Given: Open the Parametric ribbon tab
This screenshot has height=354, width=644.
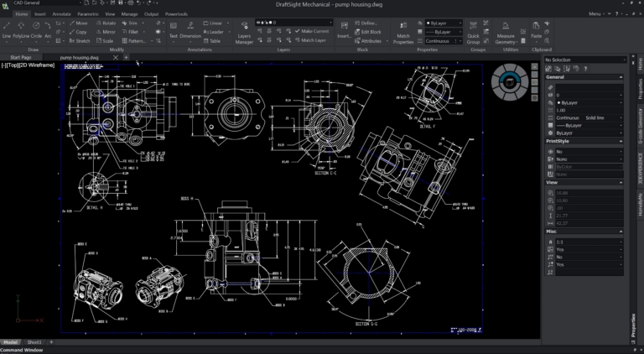Looking at the screenshot, I should pyautogui.click(x=88, y=14).
